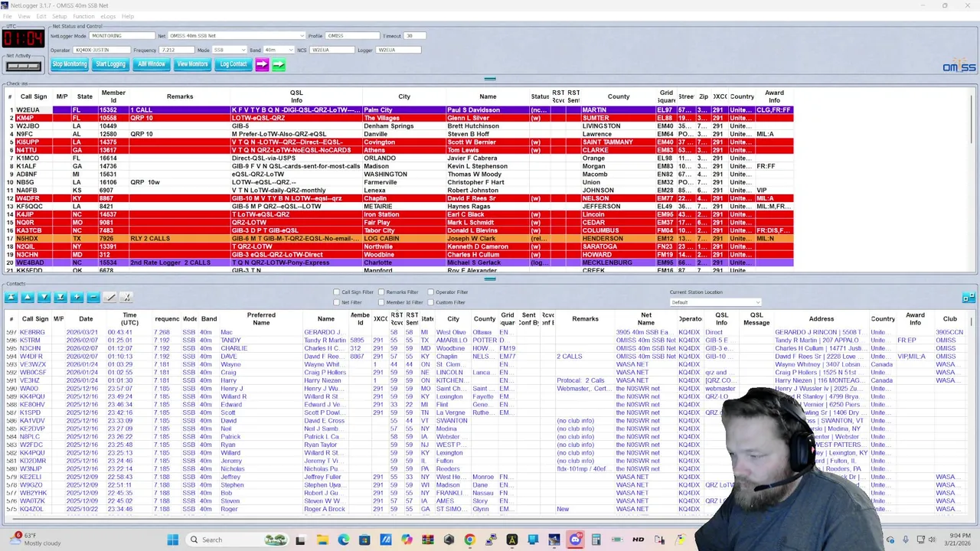Open the AIM Window
This screenshot has height=551, width=980.
pyautogui.click(x=152, y=64)
